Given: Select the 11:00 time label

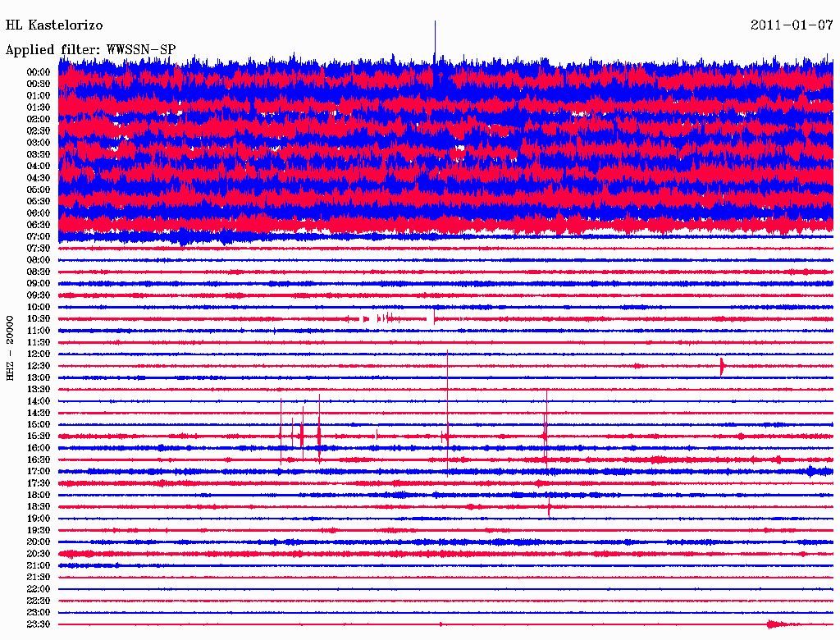Looking at the screenshot, I should (x=39, y=331).
